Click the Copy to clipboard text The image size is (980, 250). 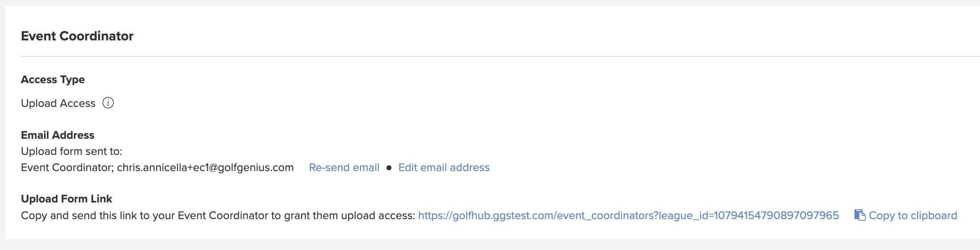913,215
